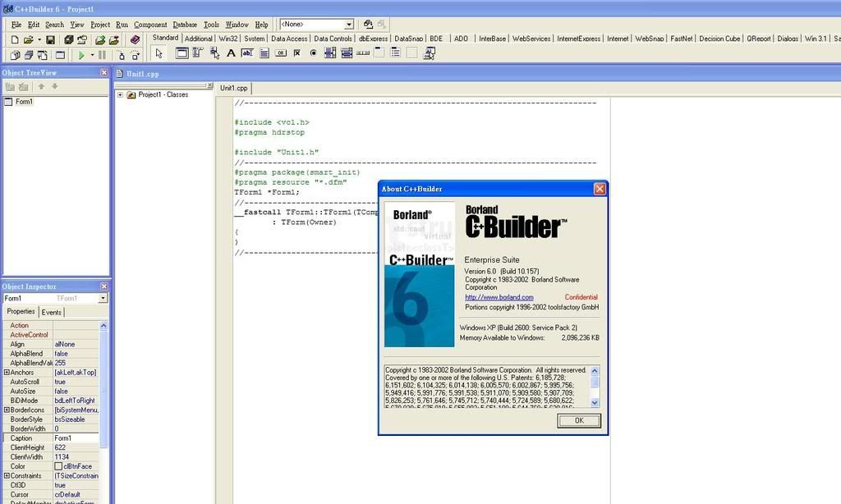Open Help contents book icon
The height and width of the screenshot is (504, 841).
pos(136,39)
